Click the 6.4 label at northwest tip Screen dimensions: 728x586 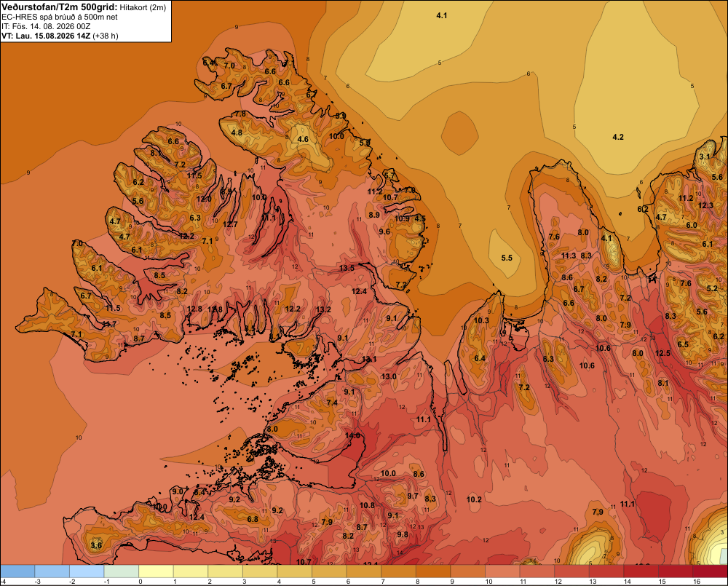point(209,62)
